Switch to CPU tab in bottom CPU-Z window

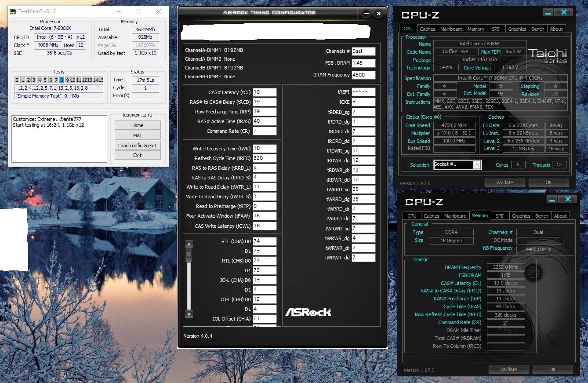(x=412, y=216)
